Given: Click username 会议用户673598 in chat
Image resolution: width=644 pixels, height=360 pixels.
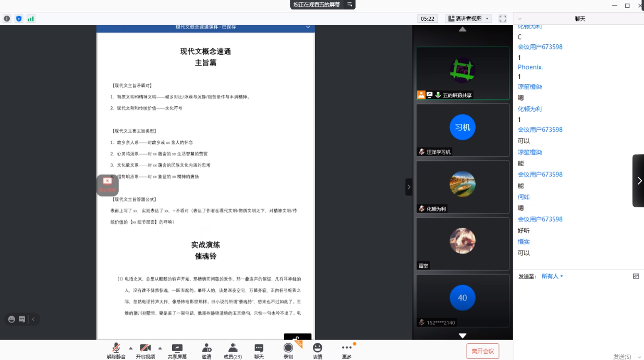Looking at the screenshot, I should coord(540,46).
